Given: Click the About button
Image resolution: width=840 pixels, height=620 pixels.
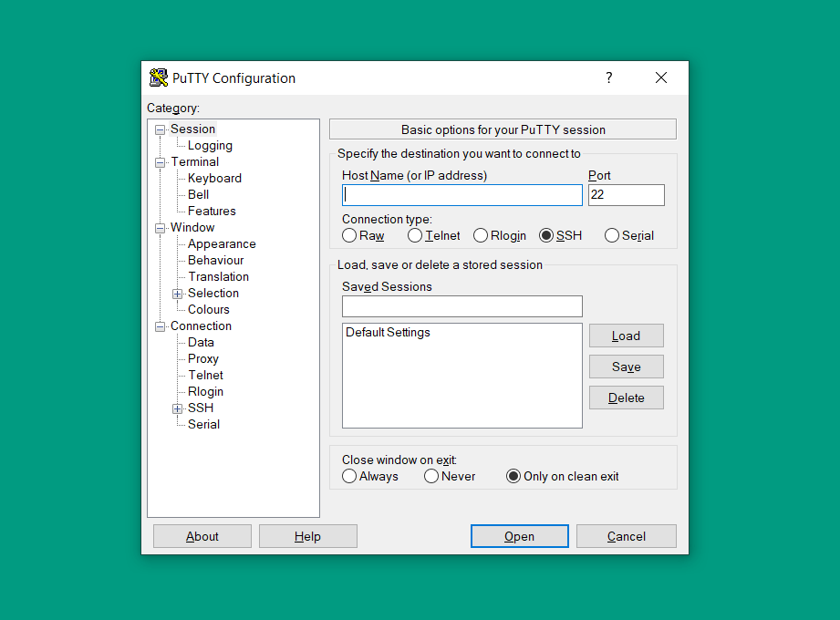Looking at the screenshot, I should point(202,536).
